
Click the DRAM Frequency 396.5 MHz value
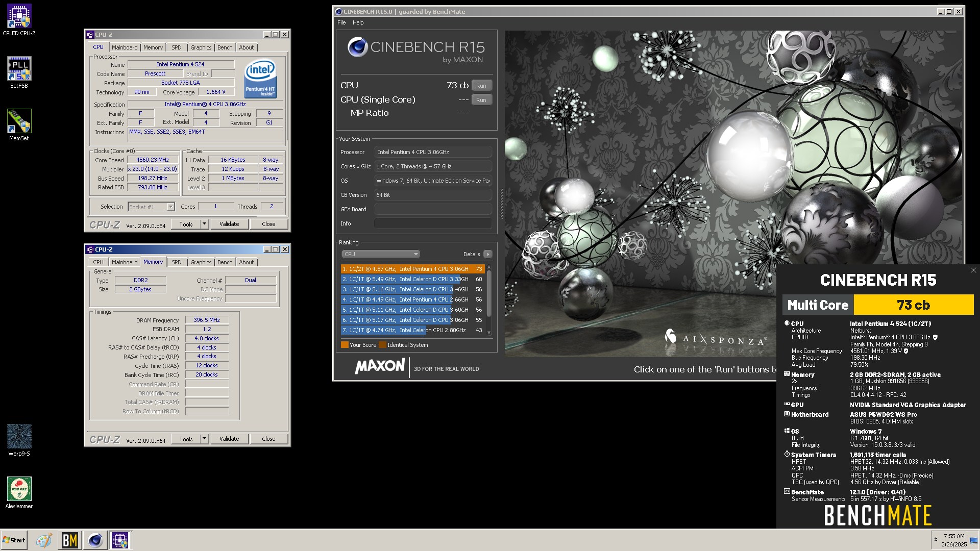pos(207,320)
